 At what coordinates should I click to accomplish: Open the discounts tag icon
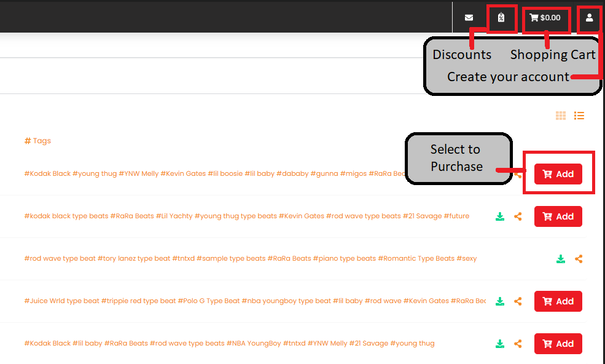[501, 17]
